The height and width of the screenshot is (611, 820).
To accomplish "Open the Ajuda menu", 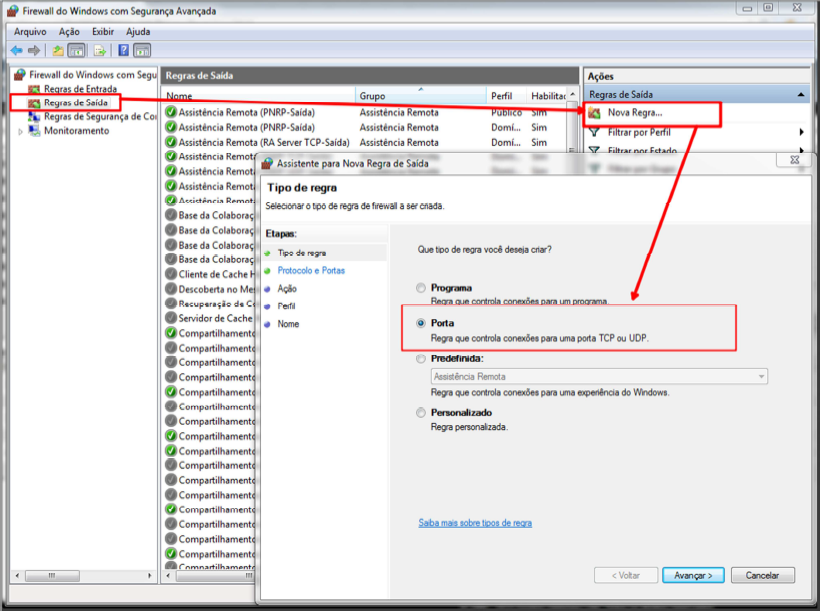I will point(138,31).
